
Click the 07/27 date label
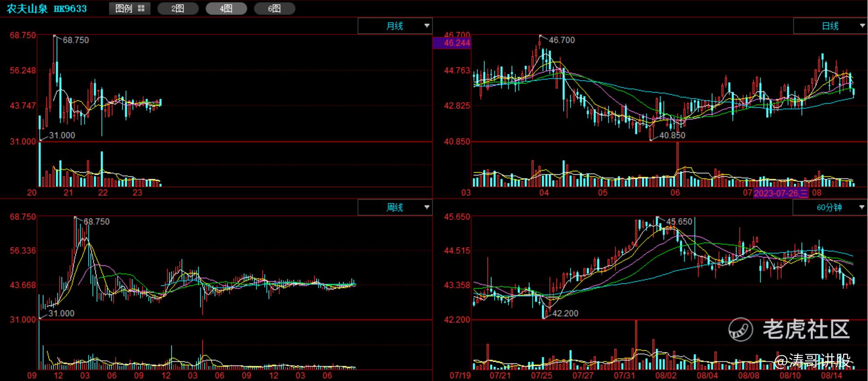[583, 375]
